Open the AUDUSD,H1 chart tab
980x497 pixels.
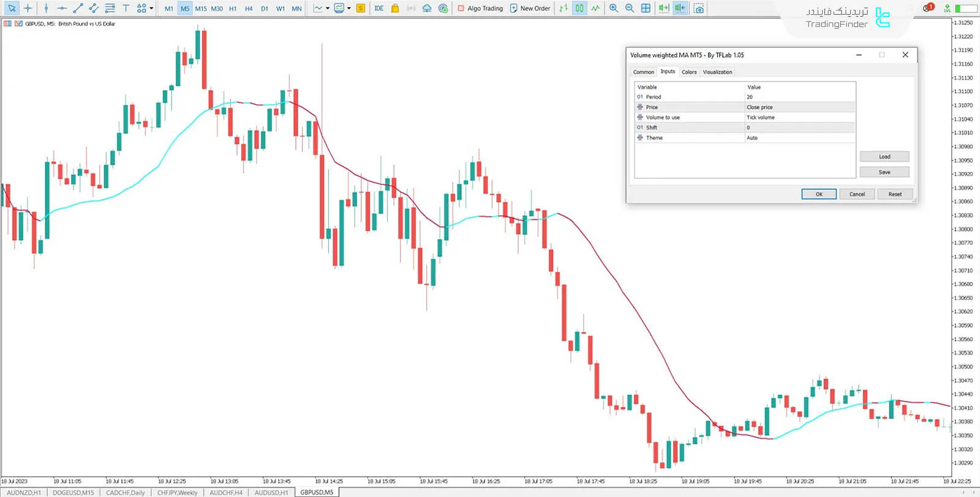tap(271, 492)
